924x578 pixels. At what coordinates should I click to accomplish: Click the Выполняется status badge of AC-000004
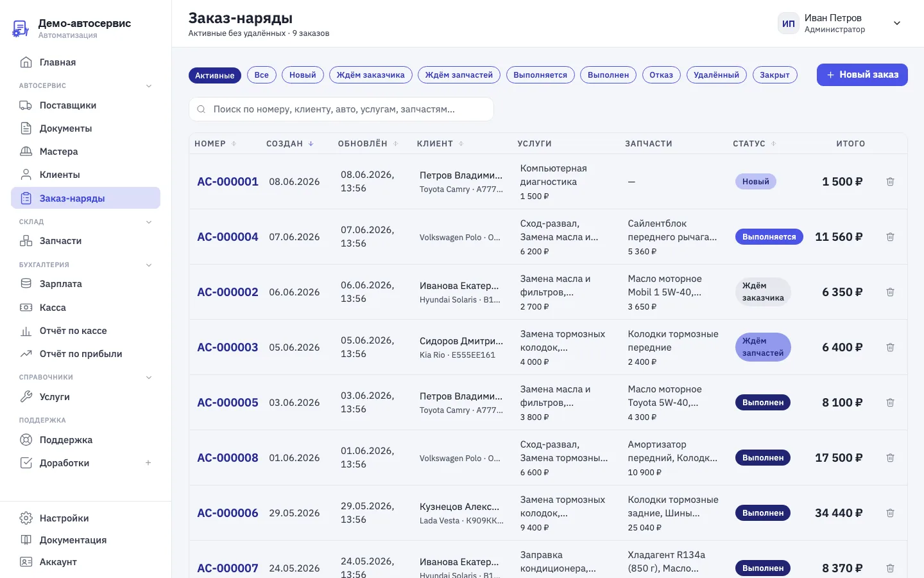(x=769, y=237)
